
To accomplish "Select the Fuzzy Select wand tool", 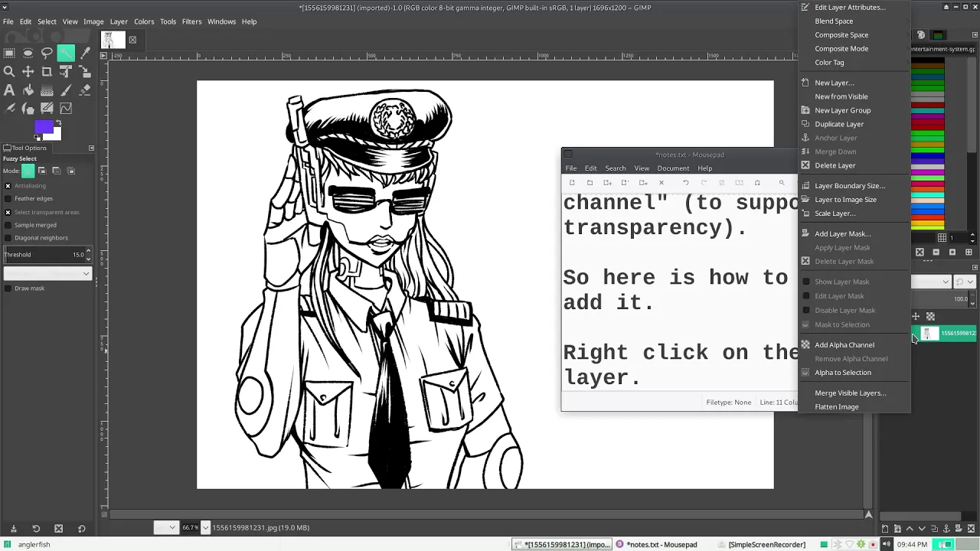I will point(66,53).
